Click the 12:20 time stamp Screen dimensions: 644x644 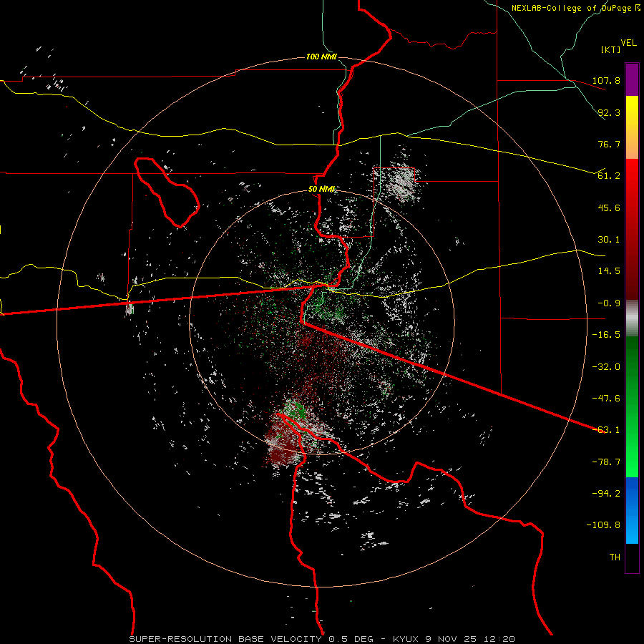pyautogui.click(x=500, y=639)
